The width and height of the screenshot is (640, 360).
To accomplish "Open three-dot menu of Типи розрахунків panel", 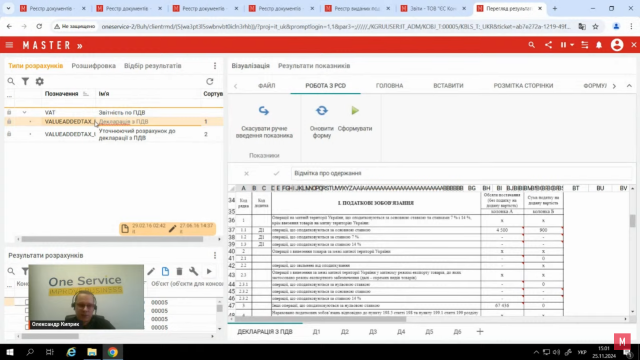I will coord(215,66).
